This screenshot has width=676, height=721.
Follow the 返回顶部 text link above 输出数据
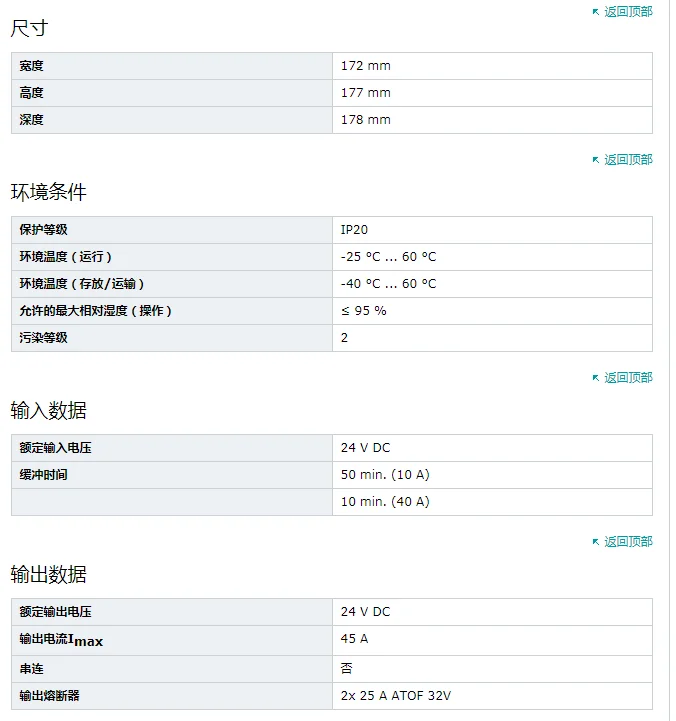628,542
